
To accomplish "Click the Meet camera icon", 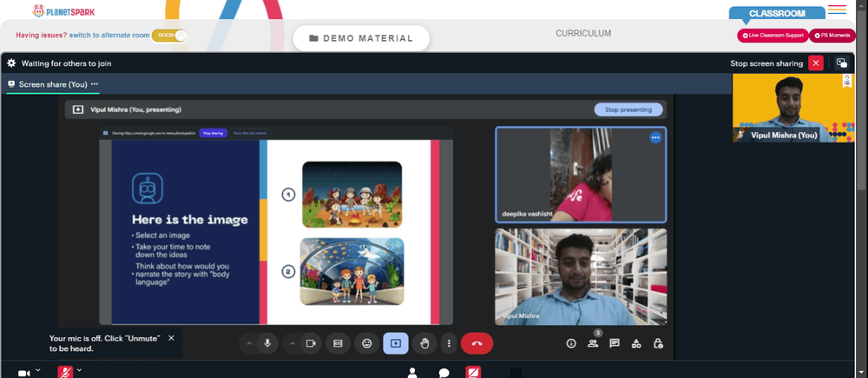I will pyautogui.click(x=311, y=343).
